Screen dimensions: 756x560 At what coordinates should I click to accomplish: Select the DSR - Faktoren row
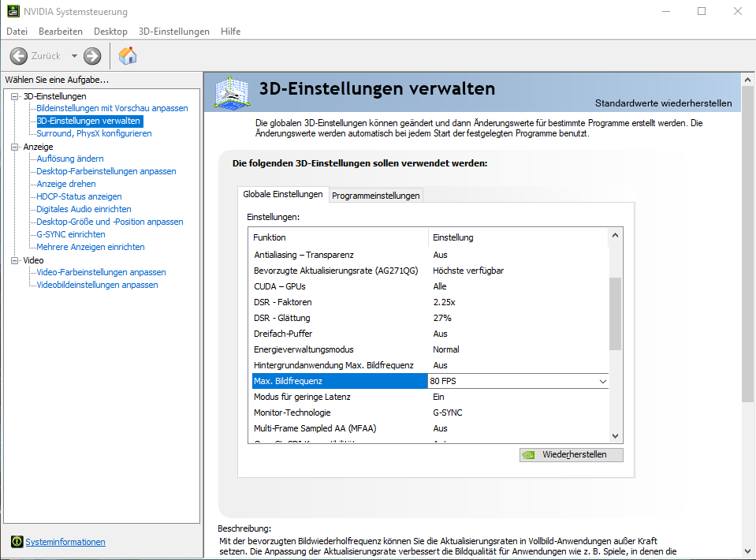coord(430,302)
